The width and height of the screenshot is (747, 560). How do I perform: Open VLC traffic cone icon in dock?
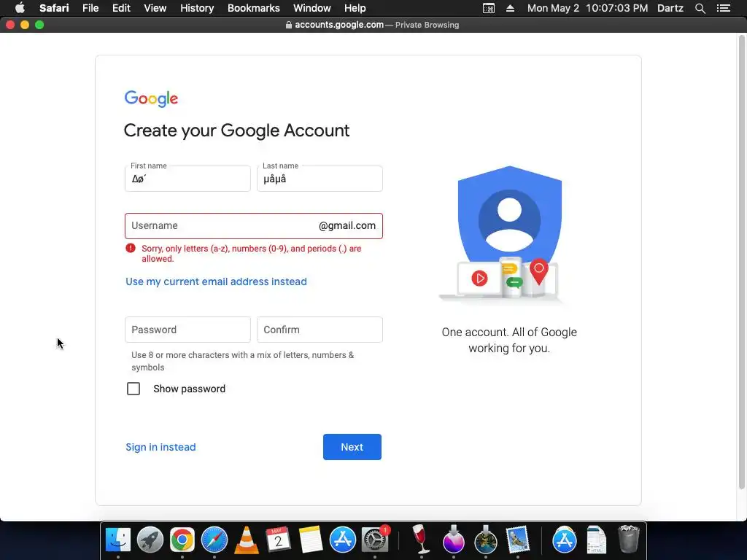(247, 540)
